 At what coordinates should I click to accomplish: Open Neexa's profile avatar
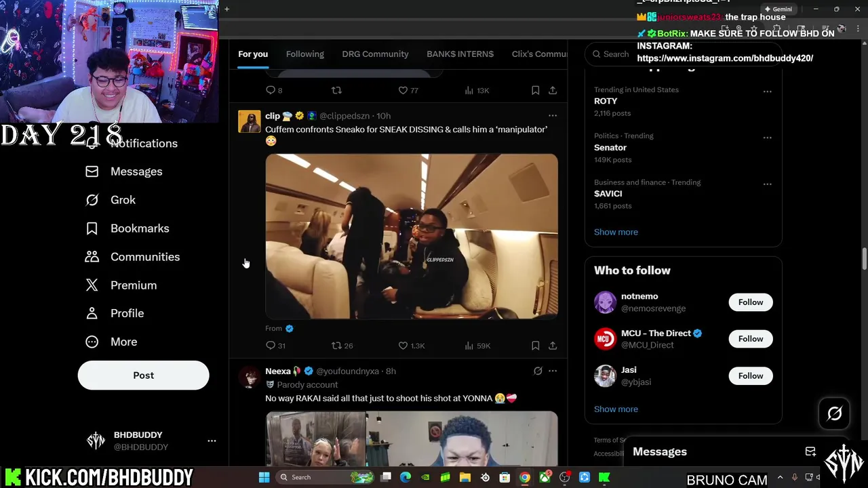pos(249,377)
